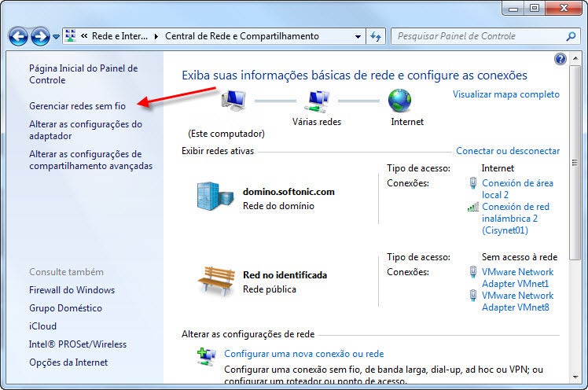The image size is (588, 390).
Task: Click the Este computador computer icon
Action: (233, 101)
